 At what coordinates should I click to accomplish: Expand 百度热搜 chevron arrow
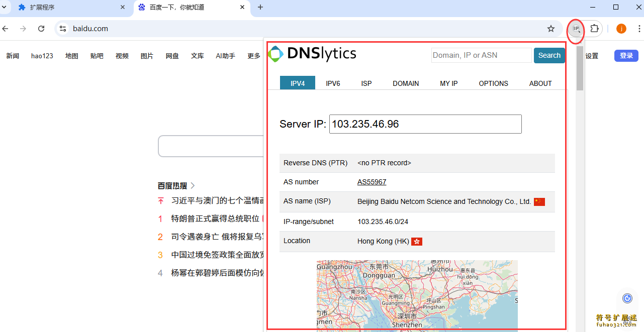point(193,185)
